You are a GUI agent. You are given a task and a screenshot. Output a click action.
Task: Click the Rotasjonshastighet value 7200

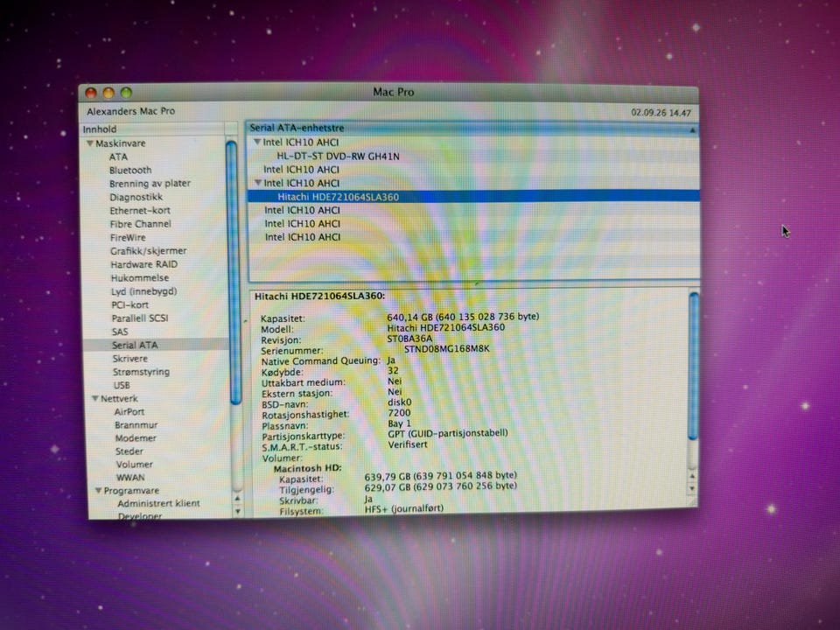tap(399, 413)
